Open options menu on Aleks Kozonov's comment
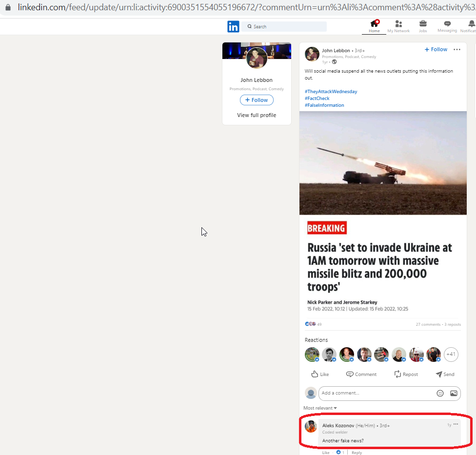 click(x=456, y=424)
